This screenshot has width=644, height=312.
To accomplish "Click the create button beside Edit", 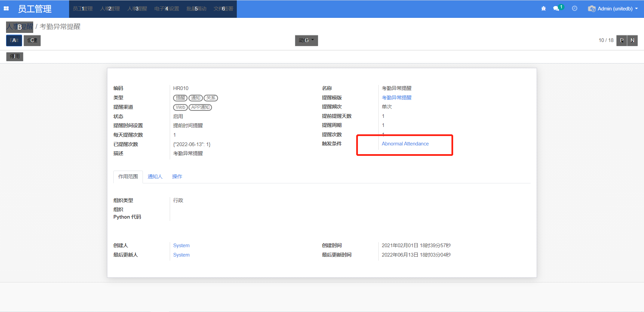I will pos(32,40).
